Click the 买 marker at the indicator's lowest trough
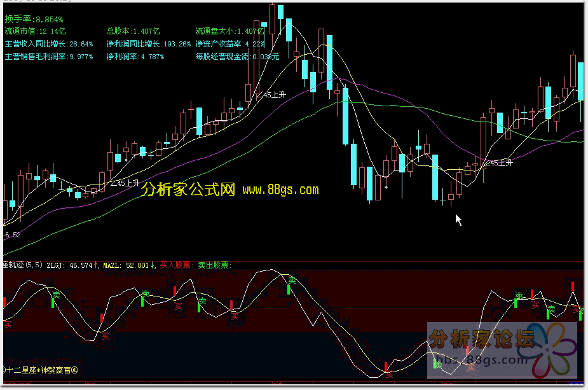Image resolution: width=588 pixels, height=390 pixels. [390, 374]
